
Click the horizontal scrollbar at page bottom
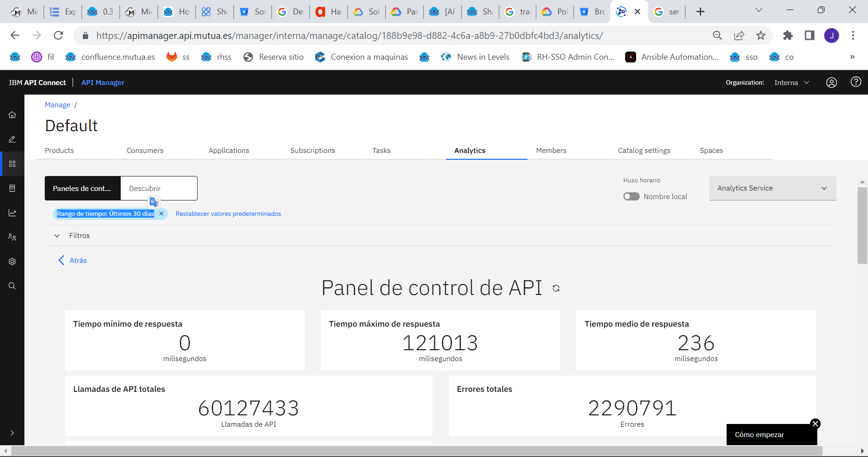coord(416,451)
